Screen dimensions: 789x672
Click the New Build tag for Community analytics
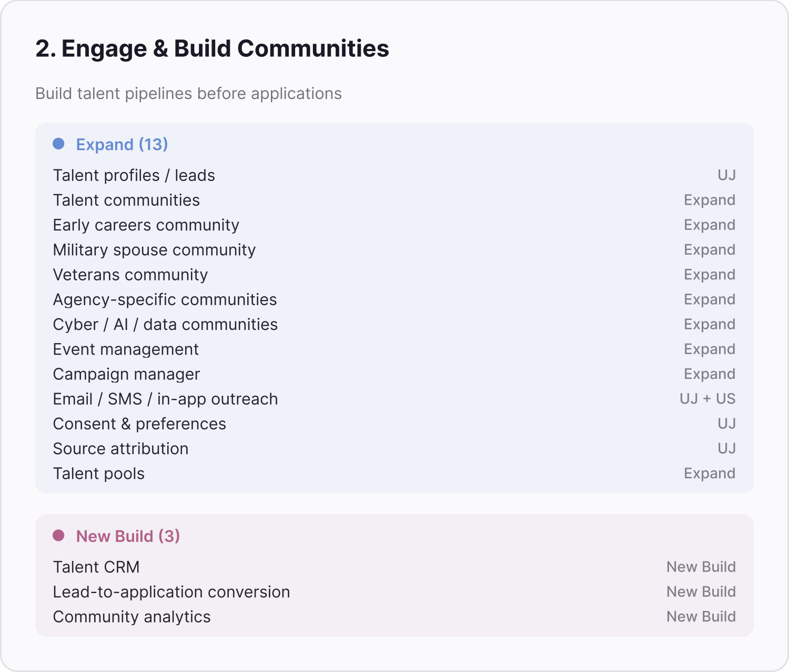click(701, 617)
